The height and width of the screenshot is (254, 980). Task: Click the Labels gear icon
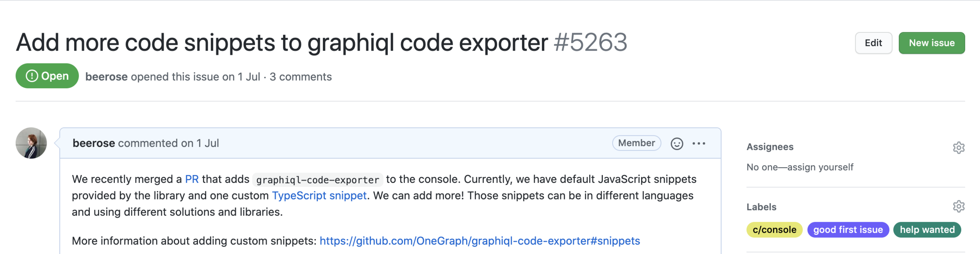958,206
